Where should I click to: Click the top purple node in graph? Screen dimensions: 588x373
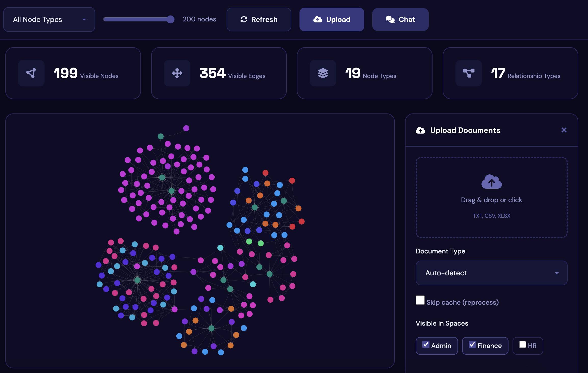pyautogui.click(x=186, y=128)
